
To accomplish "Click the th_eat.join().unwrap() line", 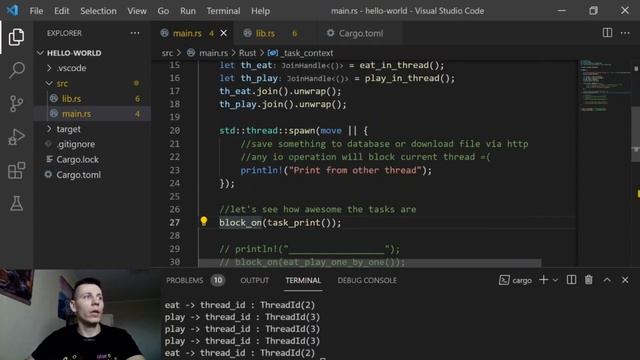I will [280, 91].
